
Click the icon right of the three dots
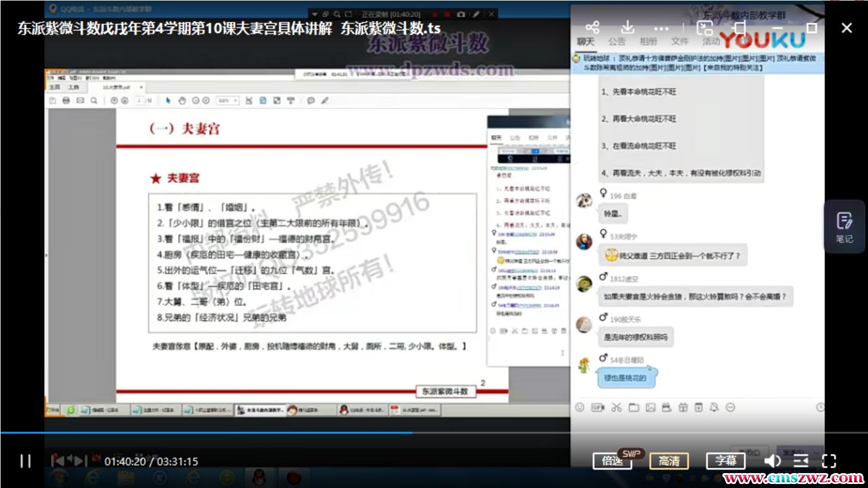[x=704, y=27]
